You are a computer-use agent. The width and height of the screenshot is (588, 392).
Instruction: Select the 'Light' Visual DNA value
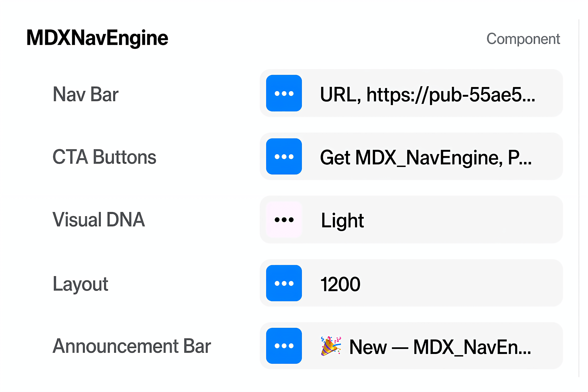342,221
